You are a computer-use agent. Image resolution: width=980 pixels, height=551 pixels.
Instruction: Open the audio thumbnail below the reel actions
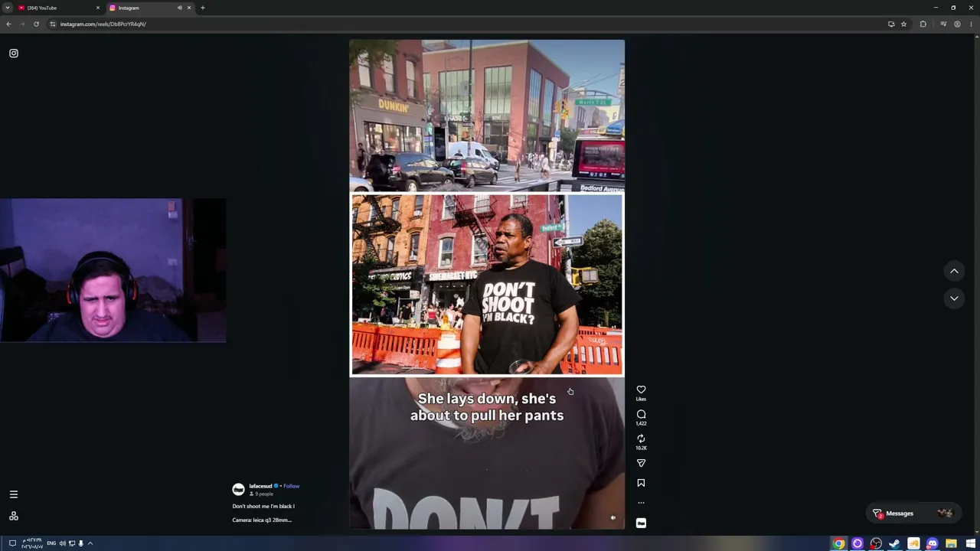(x=641, y=523)
